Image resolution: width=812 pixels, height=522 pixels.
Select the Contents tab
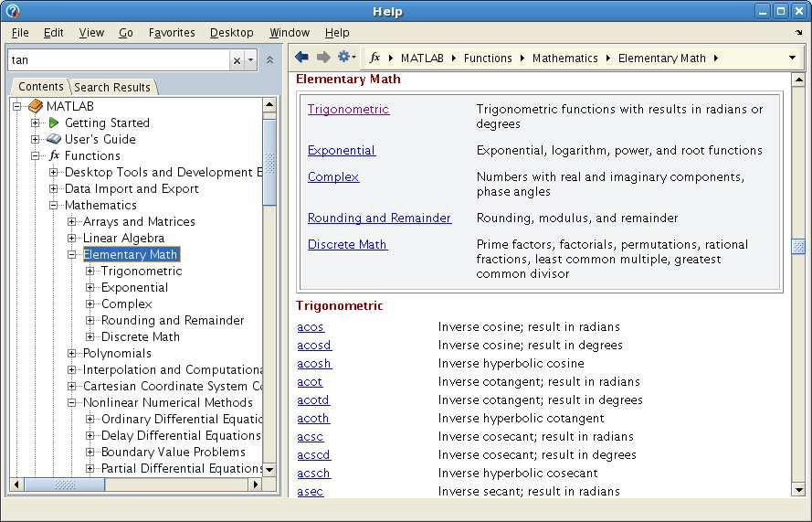(x=41, y=87)
